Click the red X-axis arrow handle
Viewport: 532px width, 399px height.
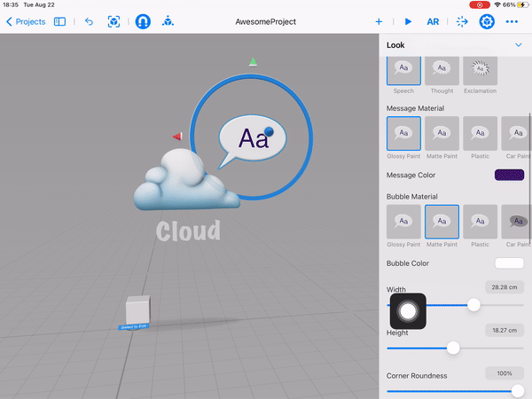point(177,137)
